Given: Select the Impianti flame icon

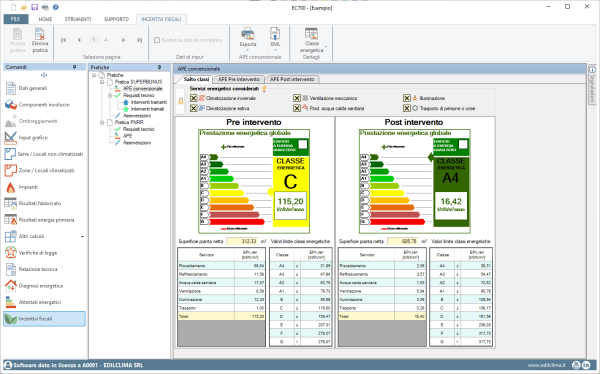Looking at the screenshot, I should (x=10, y=187).
